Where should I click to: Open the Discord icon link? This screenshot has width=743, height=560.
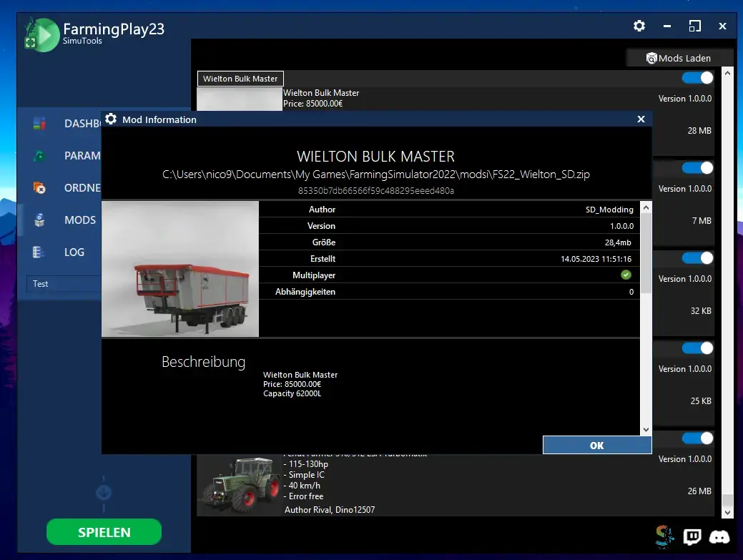pos(719,537)
